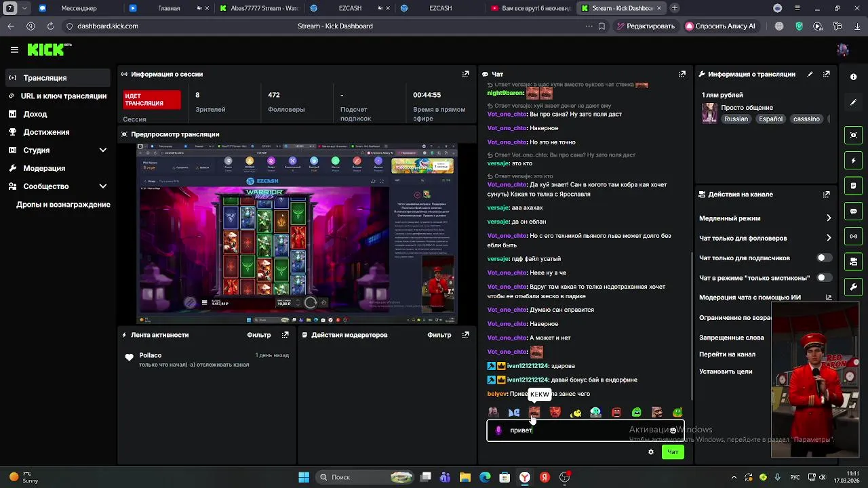The height and width of the screenshot is (488, 868).
Task: Expand Чат только для фолловеров options
Action: pyautogui.click(x=829, y=238)
